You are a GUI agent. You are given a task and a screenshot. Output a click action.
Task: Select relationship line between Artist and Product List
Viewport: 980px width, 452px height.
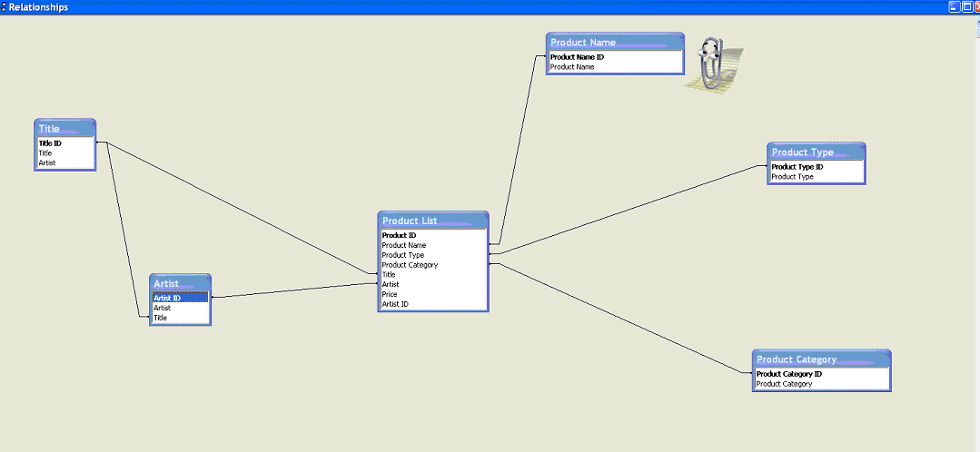[294, 290]
